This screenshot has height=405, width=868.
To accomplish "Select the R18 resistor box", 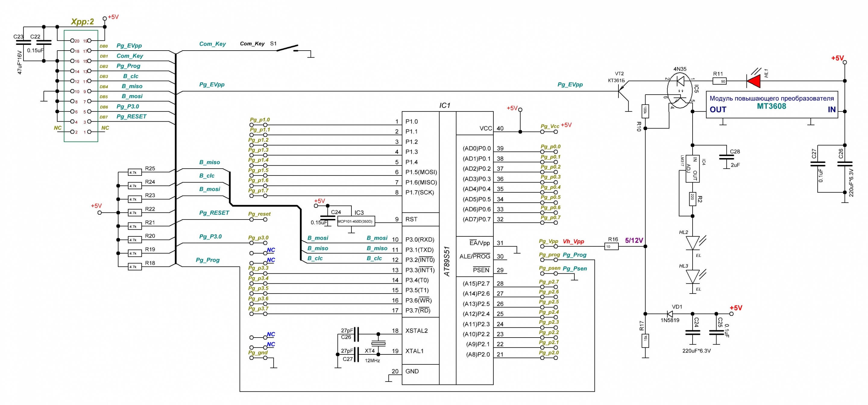I will click(135, 267).
